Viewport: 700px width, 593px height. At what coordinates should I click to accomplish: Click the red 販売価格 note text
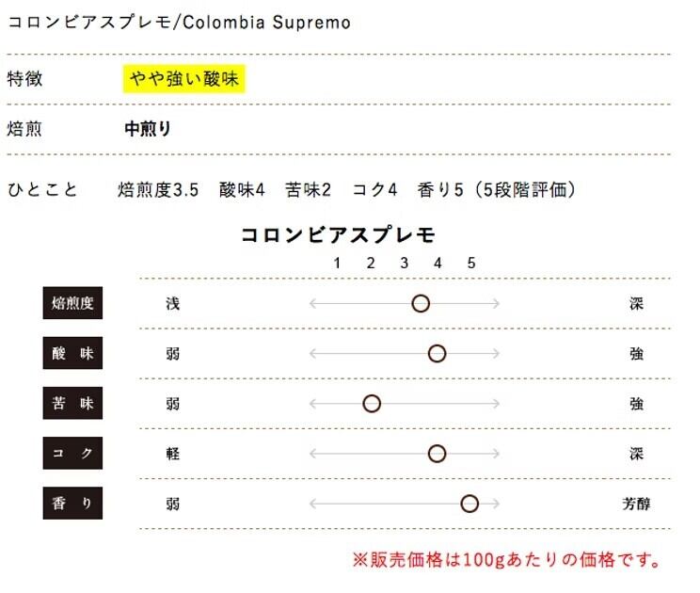[506, 560]
